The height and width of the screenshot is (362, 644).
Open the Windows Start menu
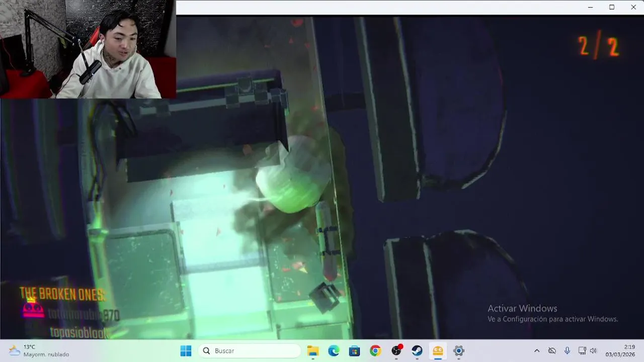[186, 351]
